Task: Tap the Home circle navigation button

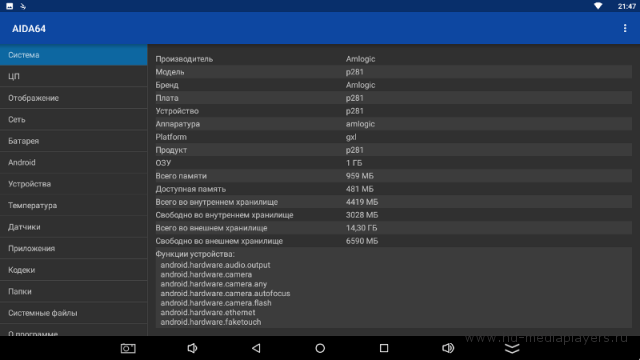Action: (x=320, y=348)
